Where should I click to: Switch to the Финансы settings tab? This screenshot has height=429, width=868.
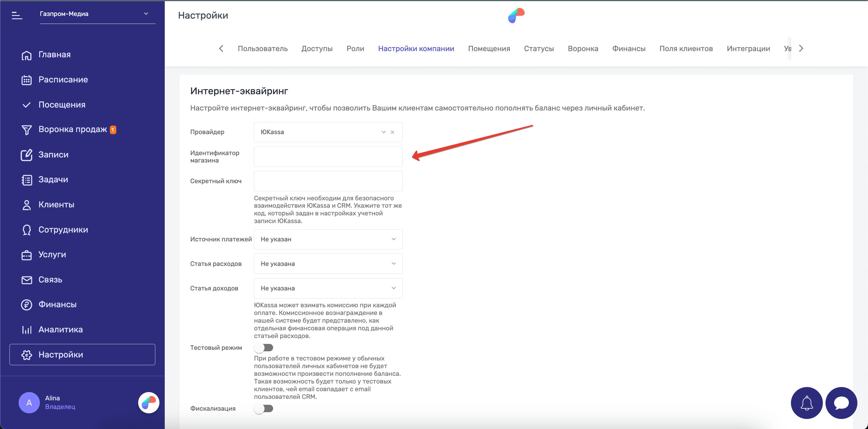(x=629, y=48)
